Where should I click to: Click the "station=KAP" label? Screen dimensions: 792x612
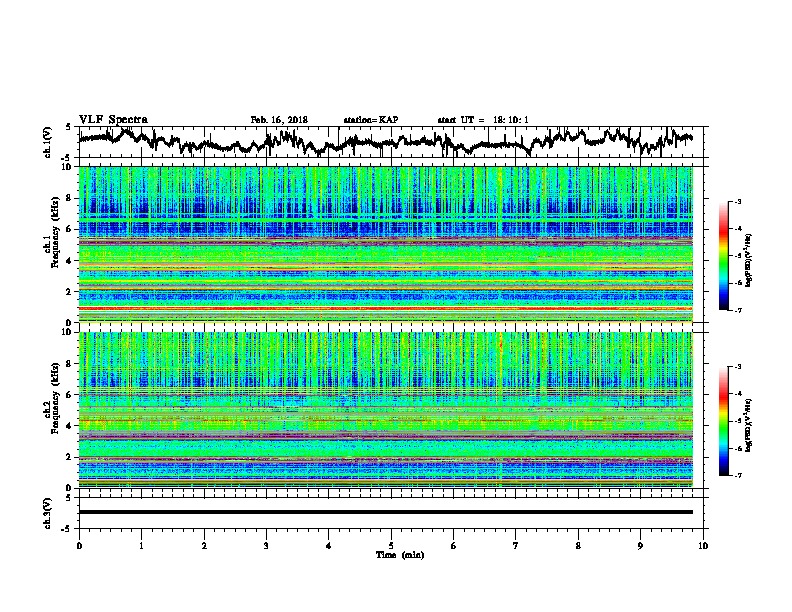(x=371, y=120)
